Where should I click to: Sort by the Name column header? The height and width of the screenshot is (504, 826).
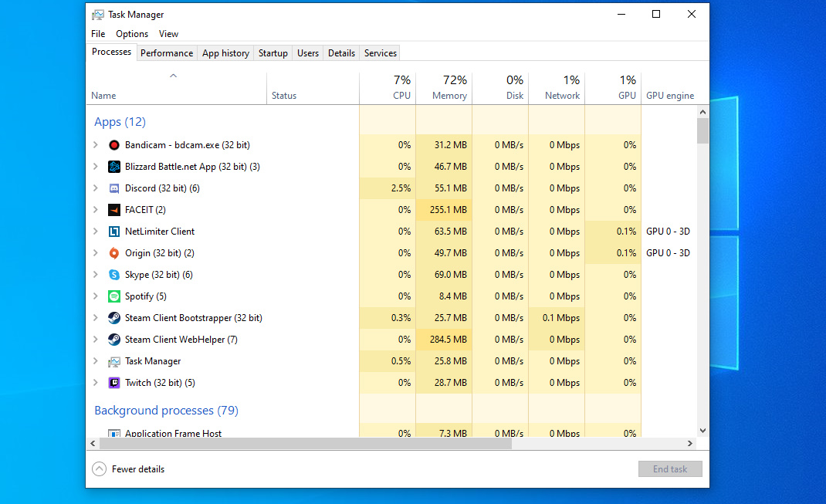click(177, 88)
